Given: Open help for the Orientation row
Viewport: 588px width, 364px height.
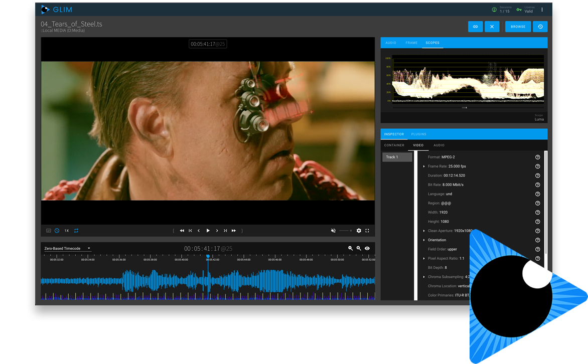Looking at the screenshot, I should click(537, 240).
